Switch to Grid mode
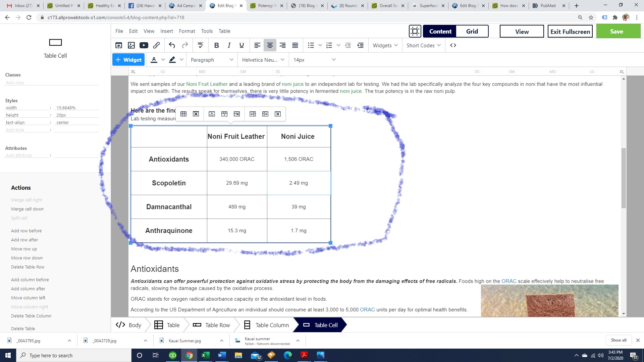This screenshot has width=644, height=362. (x=472, y=31)
